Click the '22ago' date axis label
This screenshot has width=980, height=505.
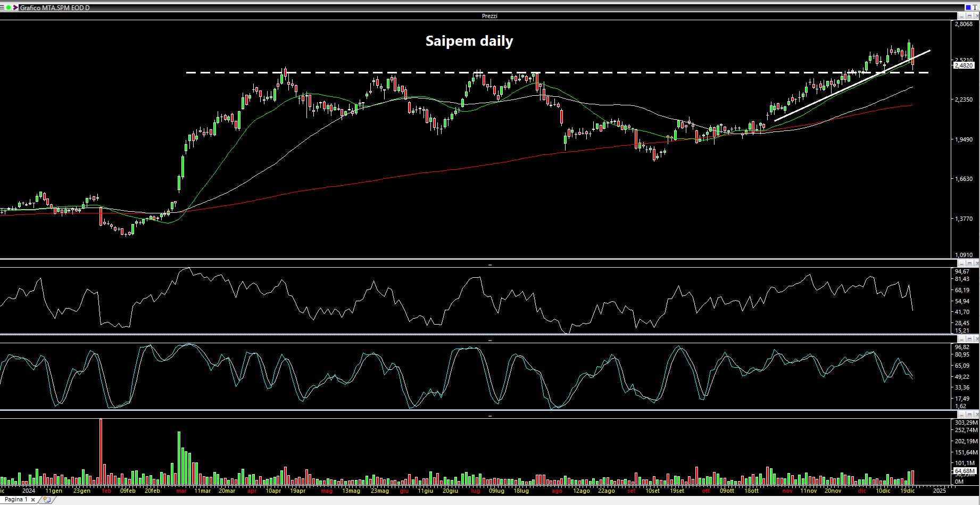(x=606, y=491)
